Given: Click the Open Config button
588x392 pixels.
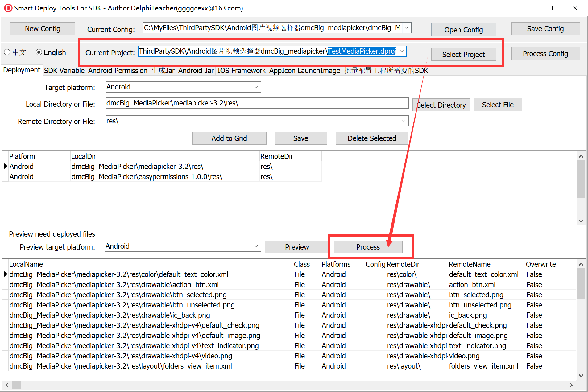Looking at the screenshot, I should pos(463,30).
